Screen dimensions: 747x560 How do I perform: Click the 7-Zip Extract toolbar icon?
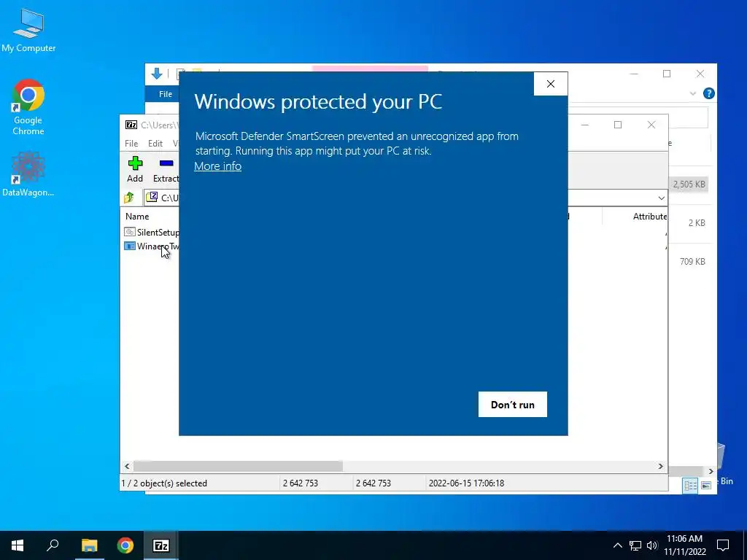tap(166, 163)
